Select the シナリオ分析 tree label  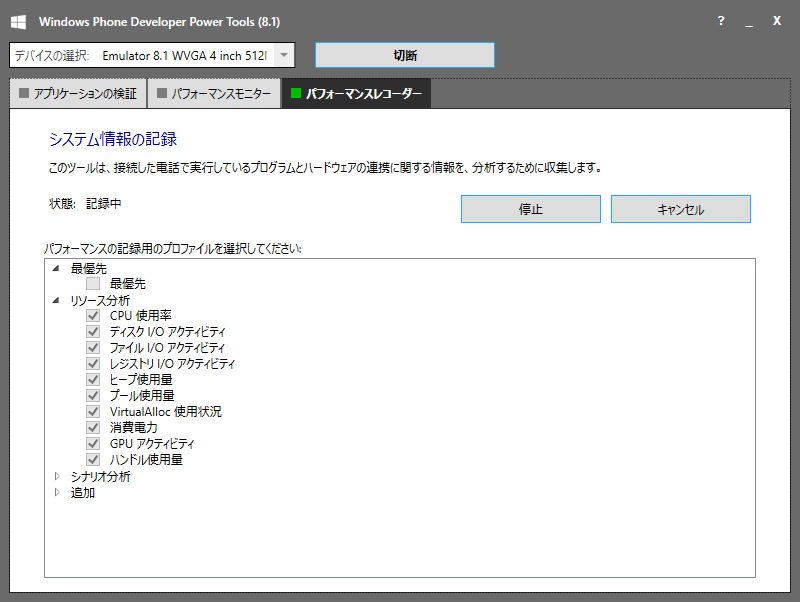pos(101,476)
